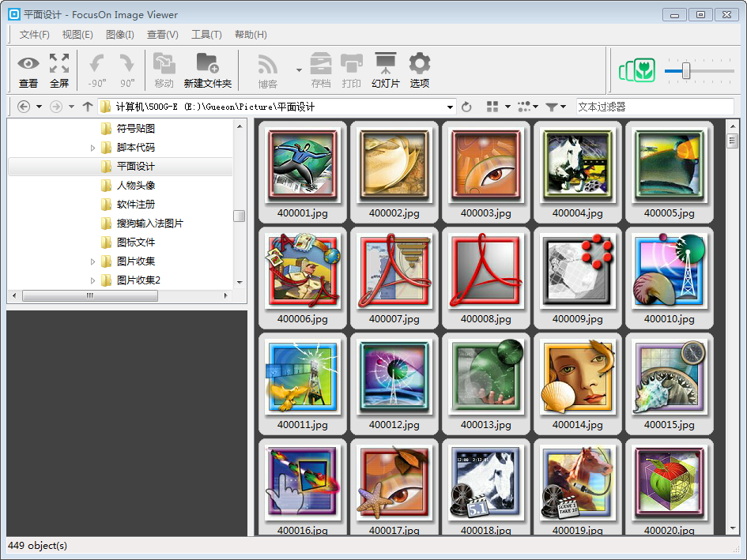Go up one folder level arrow
This screenshot has height=560, width=747.
(x=88, y=107)
